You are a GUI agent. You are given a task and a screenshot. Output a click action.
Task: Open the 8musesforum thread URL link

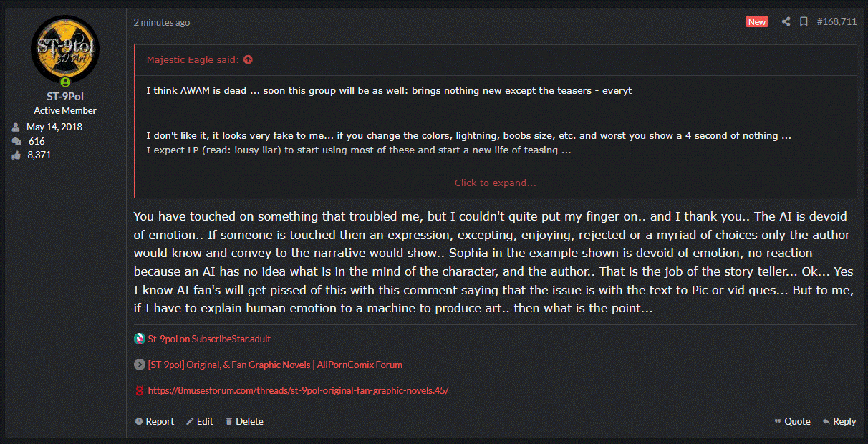tap(298, 391)
